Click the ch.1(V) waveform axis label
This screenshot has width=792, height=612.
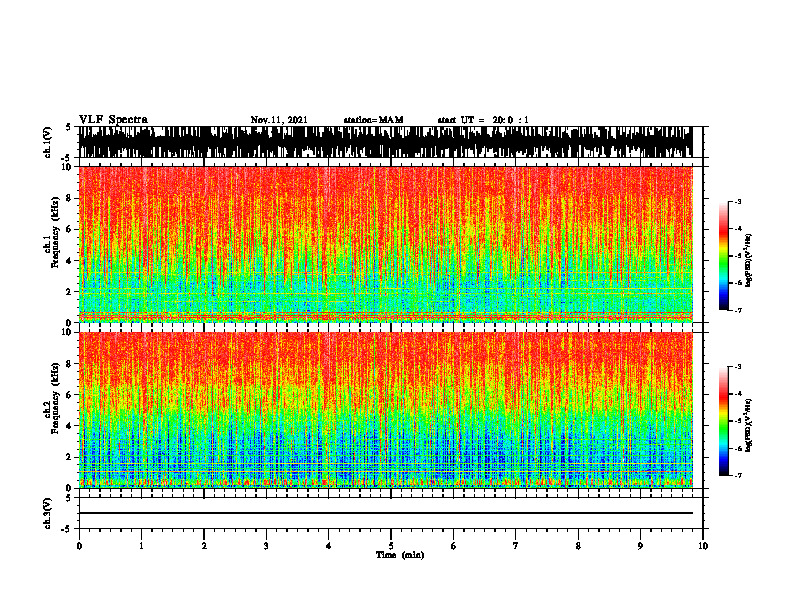(48, 142)
